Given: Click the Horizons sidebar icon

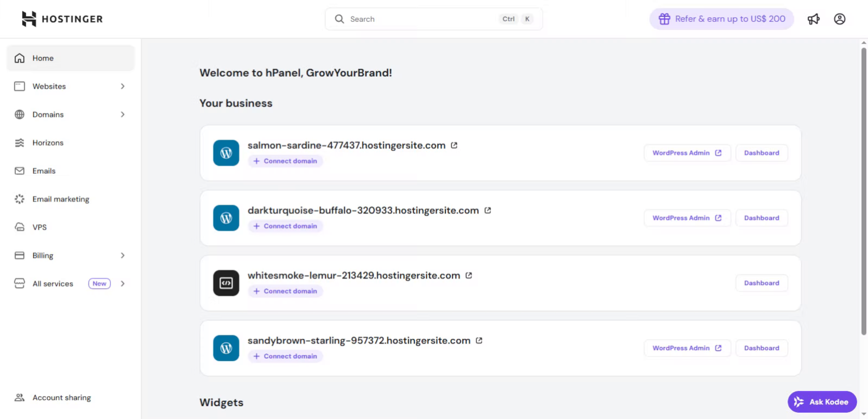Looking at the screenshot, I should (20, 142).
